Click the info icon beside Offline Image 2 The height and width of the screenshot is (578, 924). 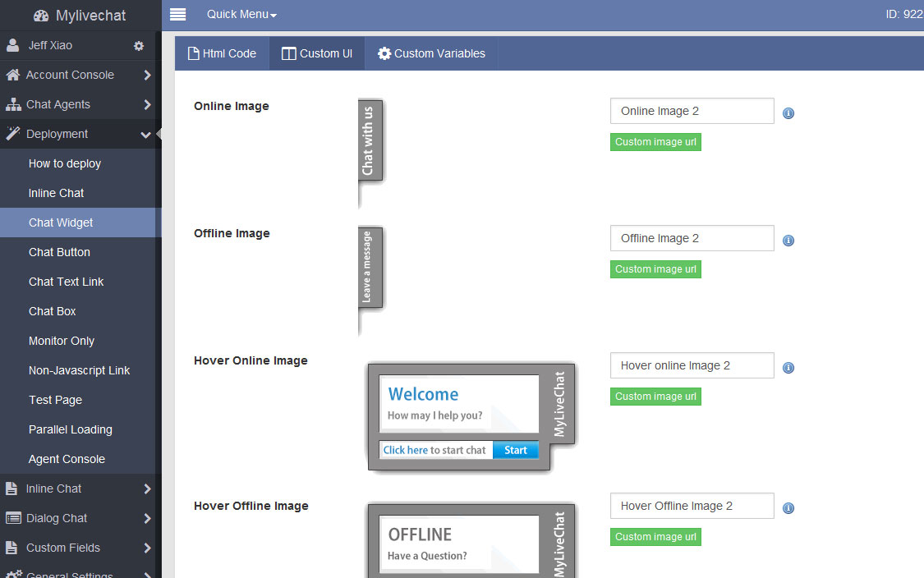pos(788,241)
